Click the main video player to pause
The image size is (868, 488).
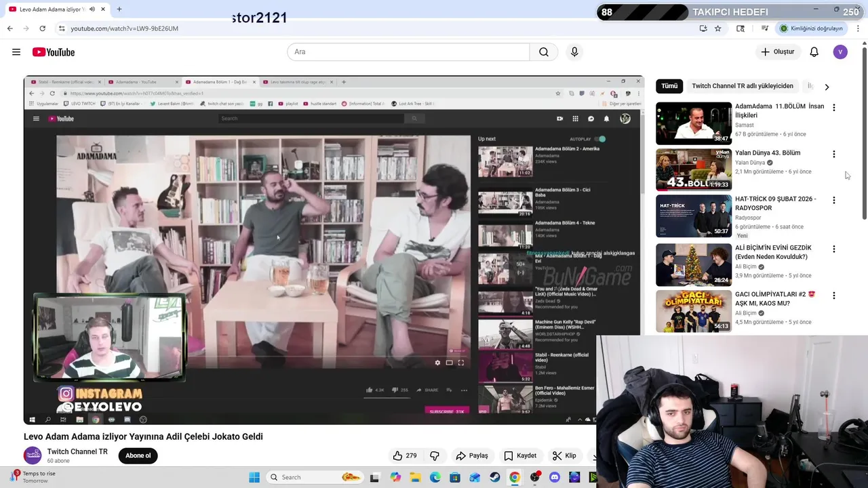[333, 250]
